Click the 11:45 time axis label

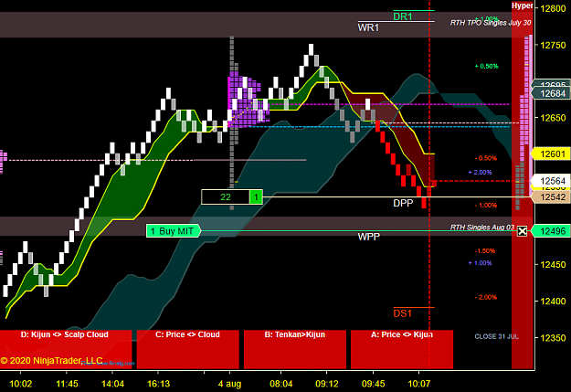tap(67, 384)
